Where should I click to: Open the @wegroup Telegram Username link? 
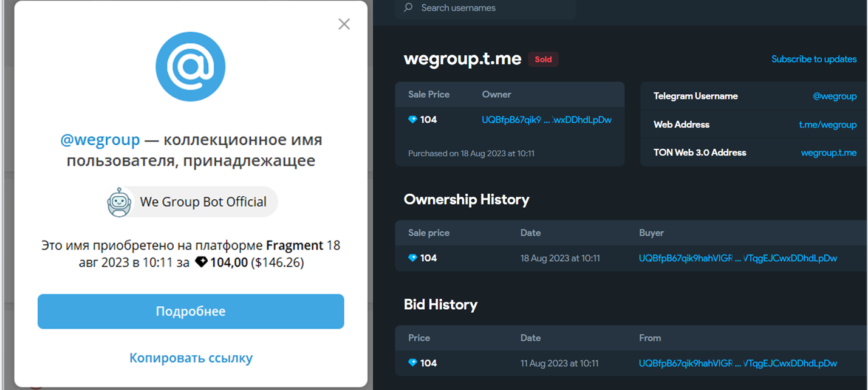(835, 96)
